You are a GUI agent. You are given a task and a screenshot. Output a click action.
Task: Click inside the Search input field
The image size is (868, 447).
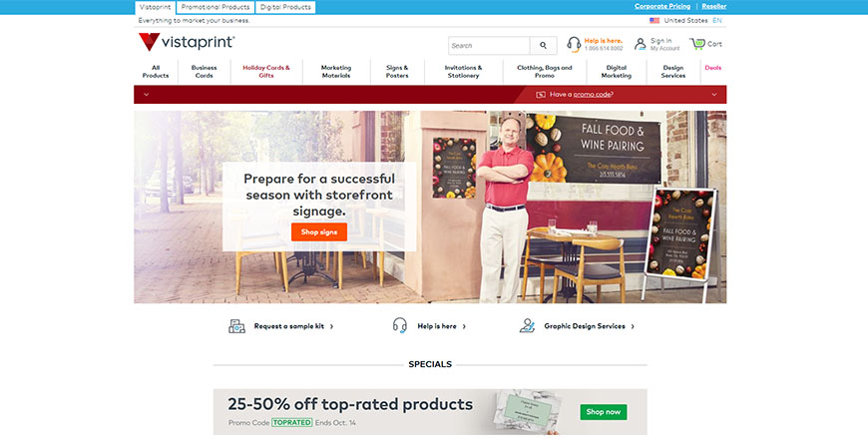(x=489, y=46)
